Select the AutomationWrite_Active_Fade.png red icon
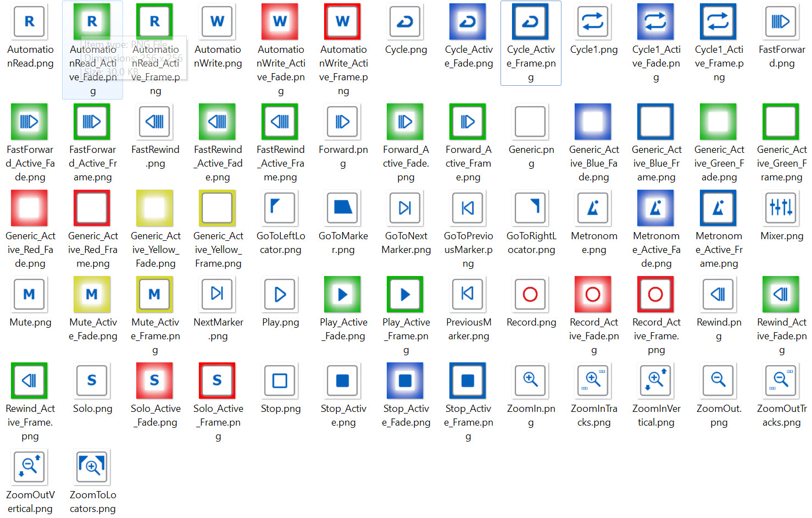 [280, 22]
